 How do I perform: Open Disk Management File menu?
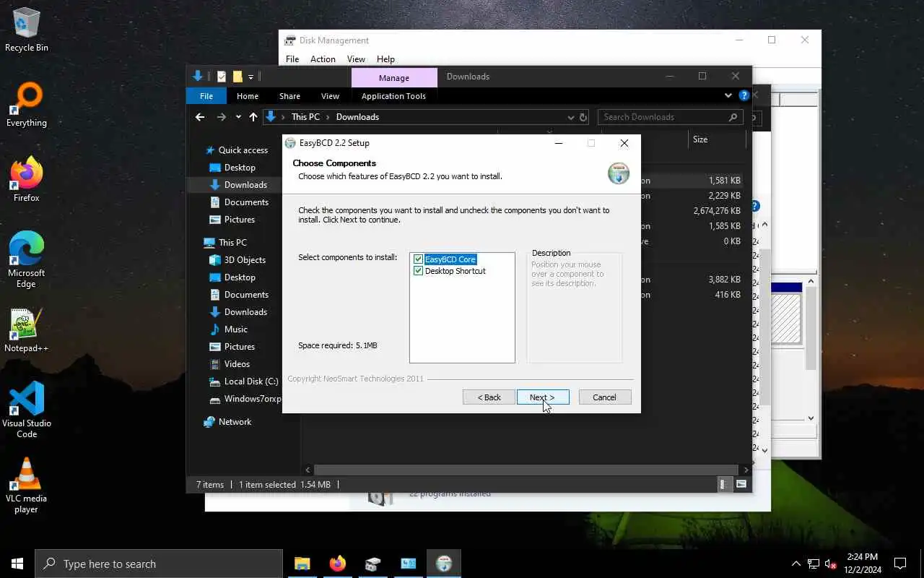pyautogui.click(x=292, y=59)
